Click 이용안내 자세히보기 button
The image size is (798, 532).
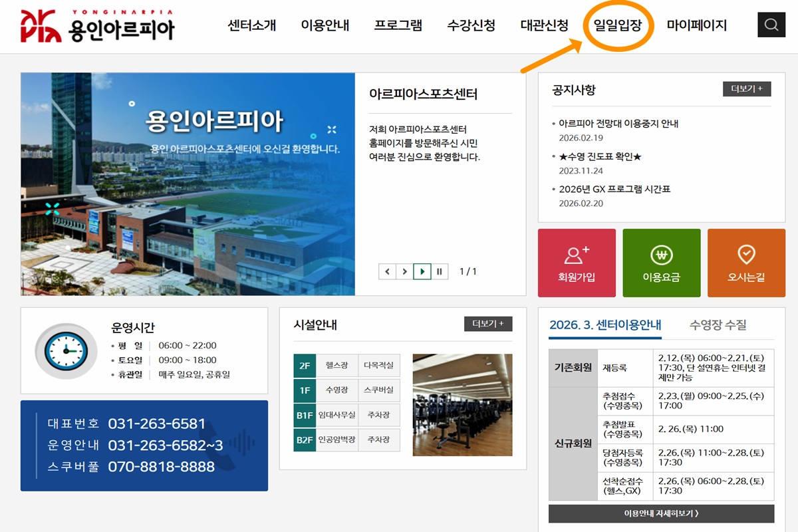(661, 513)
